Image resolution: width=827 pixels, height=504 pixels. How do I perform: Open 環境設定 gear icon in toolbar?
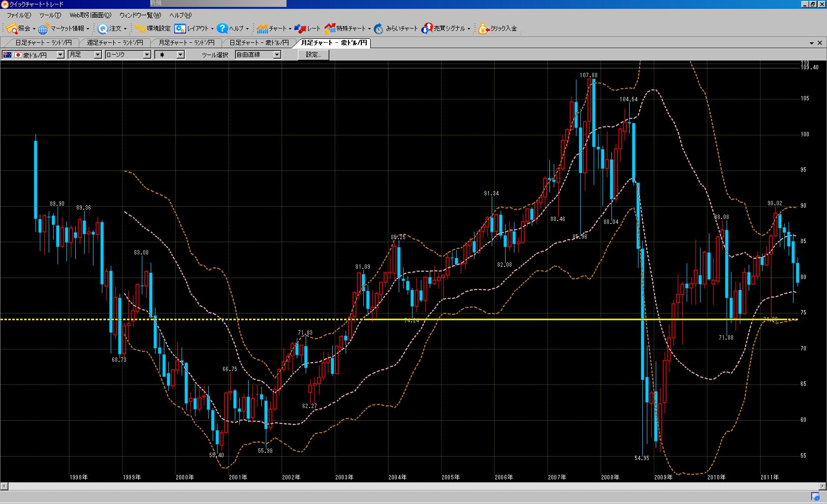tap(140, 29)
